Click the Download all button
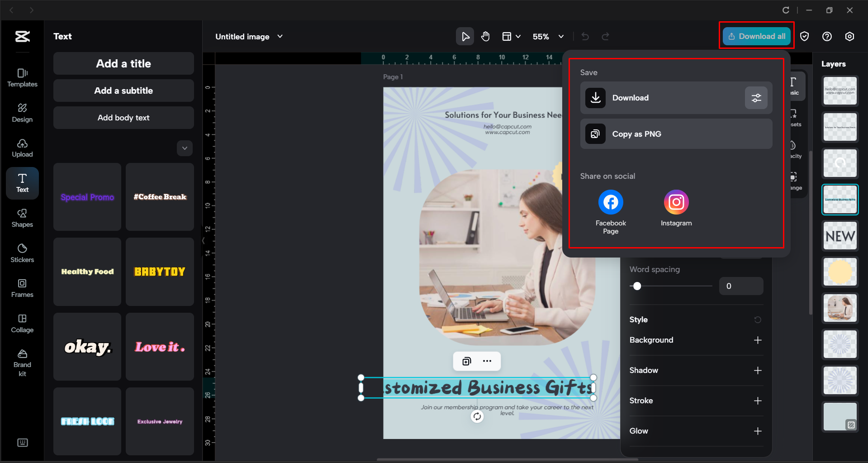 click(x=756, y=36)
